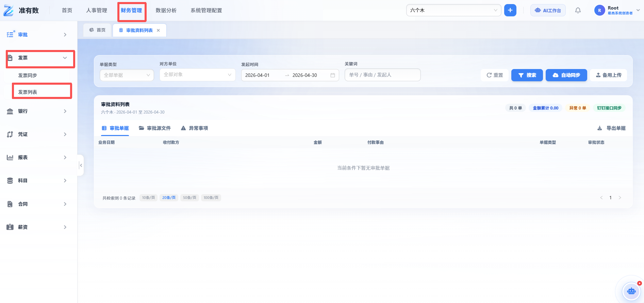Click the 重置 reset button
Image resolution: width=644 pixels, height=303 pixels.
click(495, 75)
